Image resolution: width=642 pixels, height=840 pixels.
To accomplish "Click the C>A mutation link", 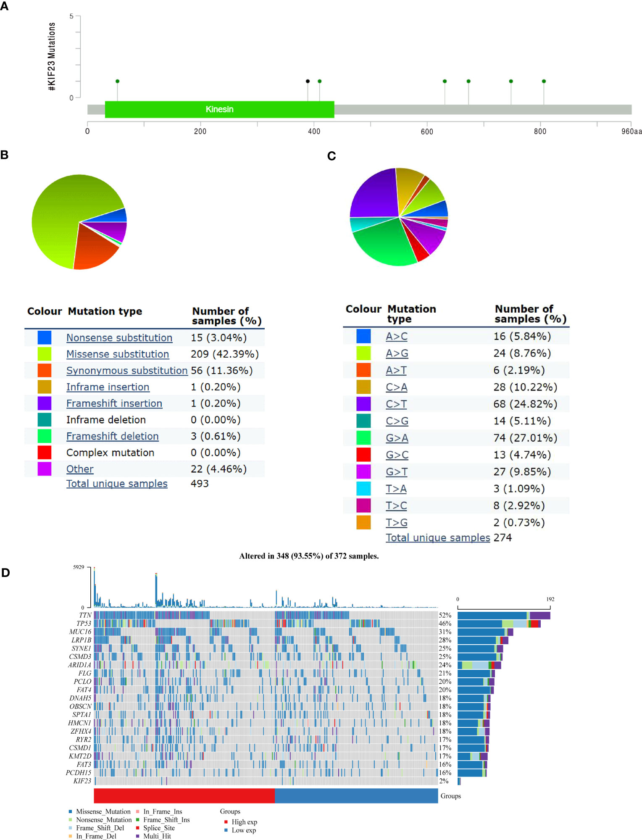I will [397, 387].
